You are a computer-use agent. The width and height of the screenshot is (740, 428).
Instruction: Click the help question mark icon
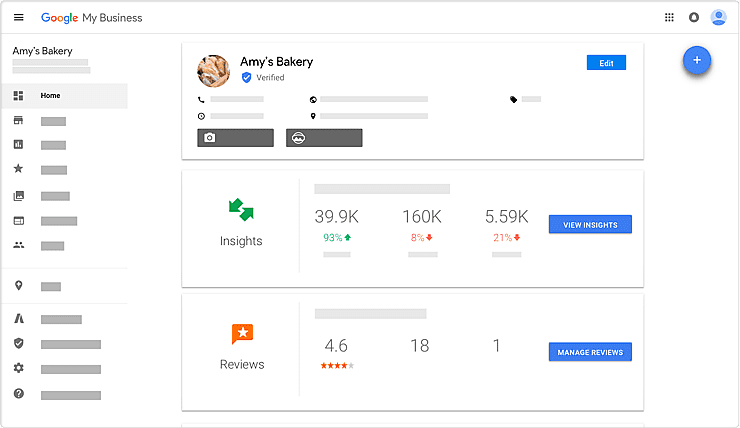18,394
